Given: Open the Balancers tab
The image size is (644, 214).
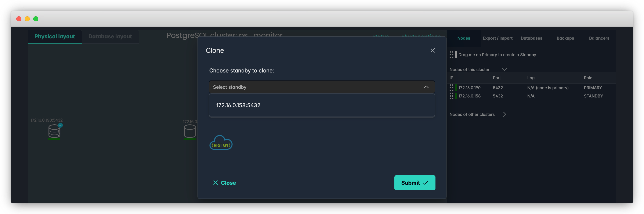Looking at the screenshot, I should [599, 38].
